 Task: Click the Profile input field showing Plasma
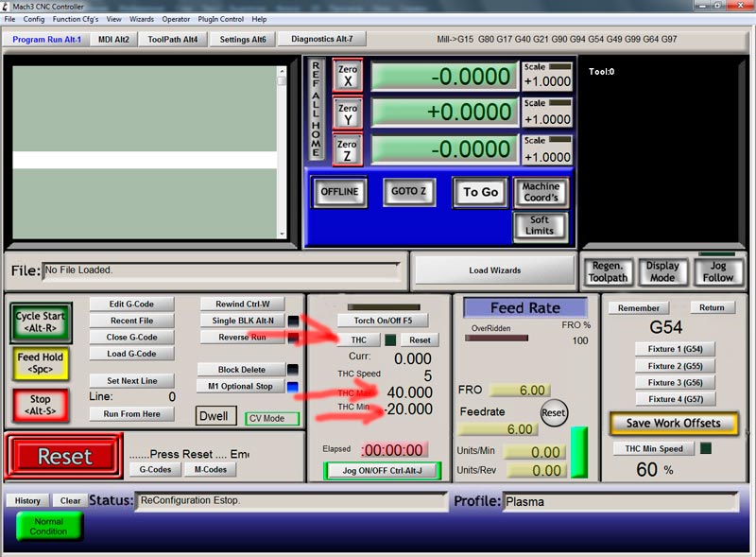click(x=620, y=501)
